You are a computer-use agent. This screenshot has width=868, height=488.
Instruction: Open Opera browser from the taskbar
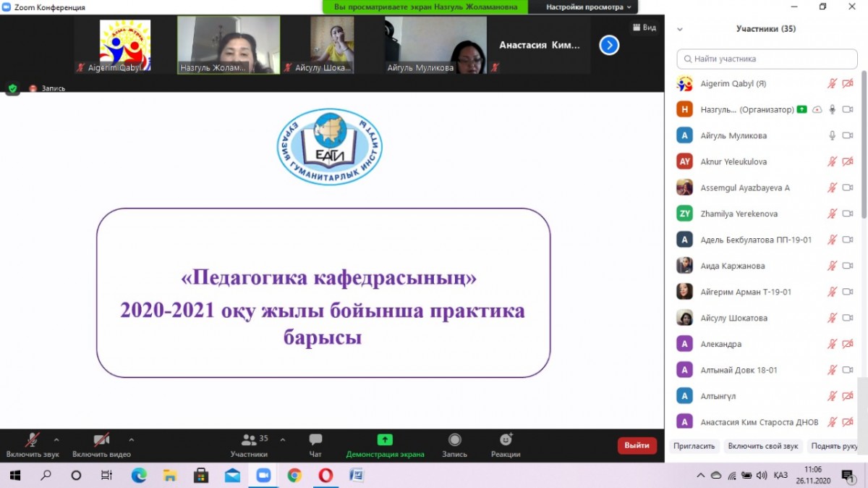325,476
